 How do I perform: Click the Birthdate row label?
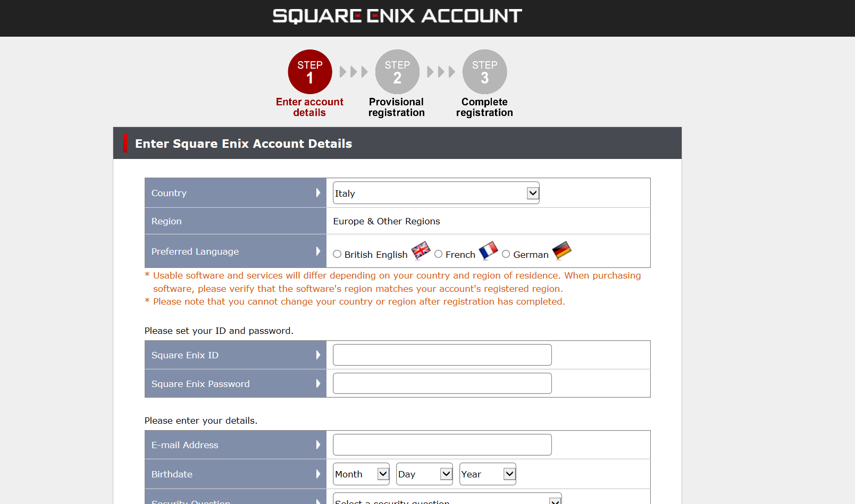[172, 474]
